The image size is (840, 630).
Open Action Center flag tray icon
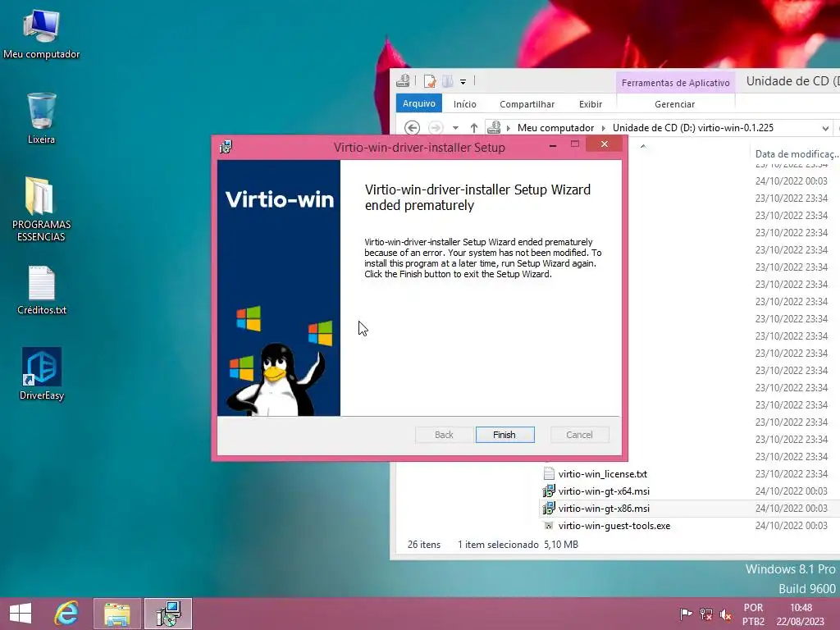click(686, 614)
